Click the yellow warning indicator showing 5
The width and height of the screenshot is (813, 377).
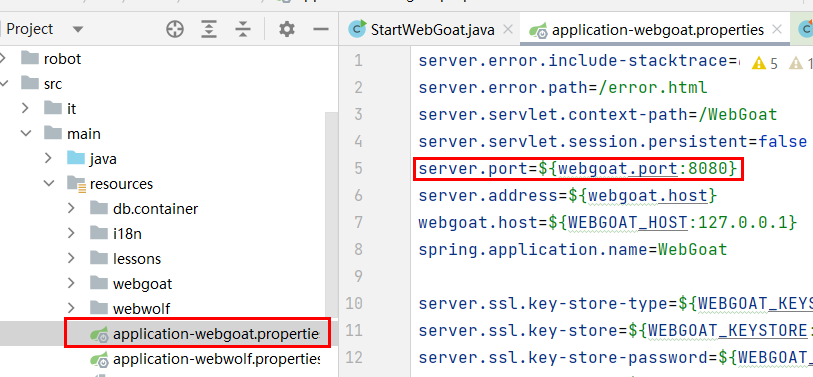765,63
